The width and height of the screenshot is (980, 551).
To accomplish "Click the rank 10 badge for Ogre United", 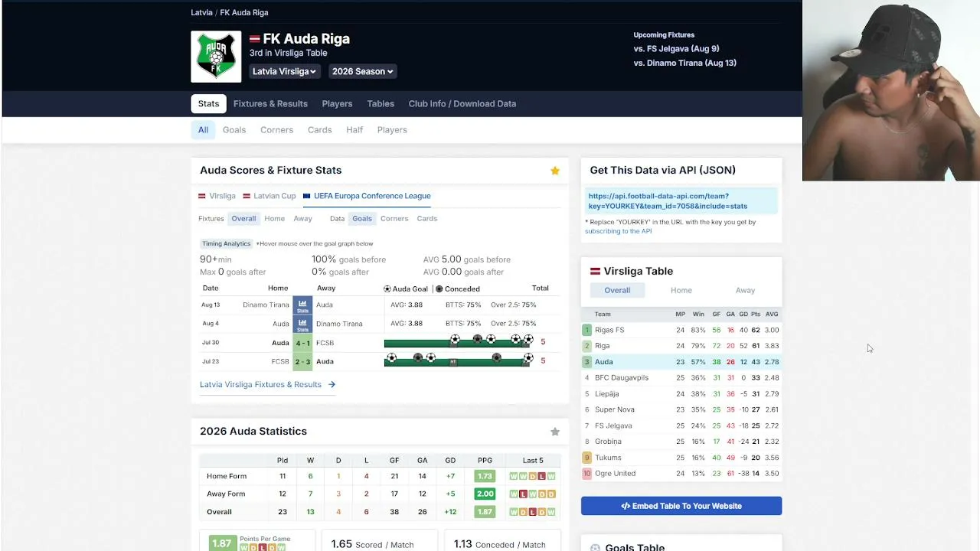I will coord(587,474).
